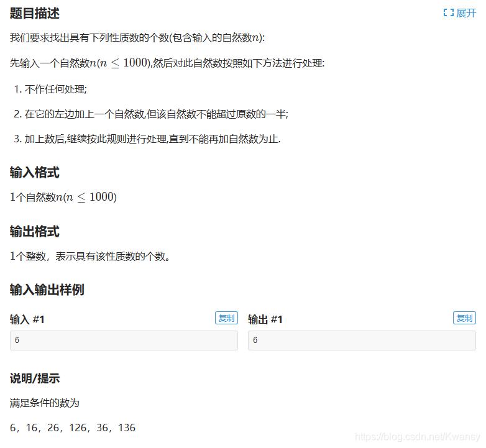The image size is (486, 448).
Task: Click the 输出 #1 label
Action: pos(265,319)
